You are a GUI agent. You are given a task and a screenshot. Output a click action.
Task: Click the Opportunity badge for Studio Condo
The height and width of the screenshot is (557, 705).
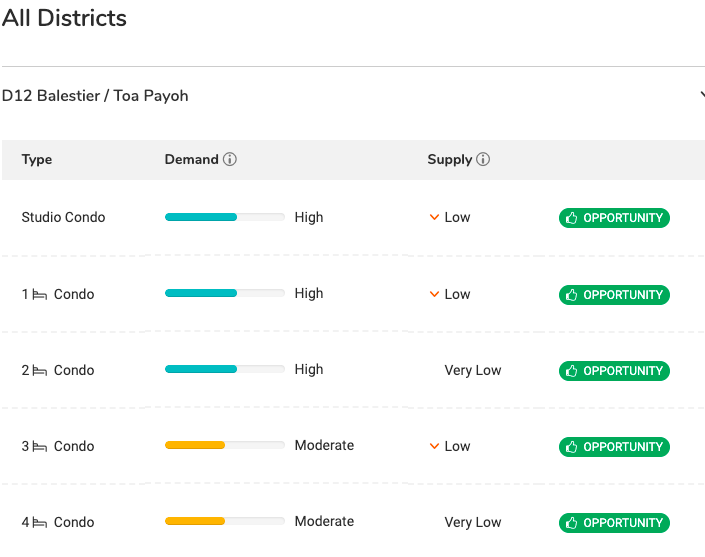tap(613, 218)
